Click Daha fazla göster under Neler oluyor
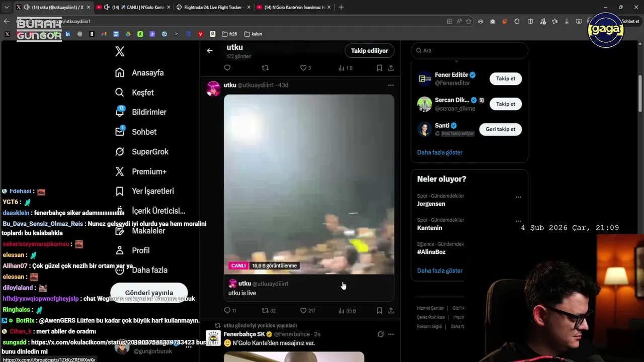Image resolution: width=644 pixels, height=362 pixels. [440, 270]
